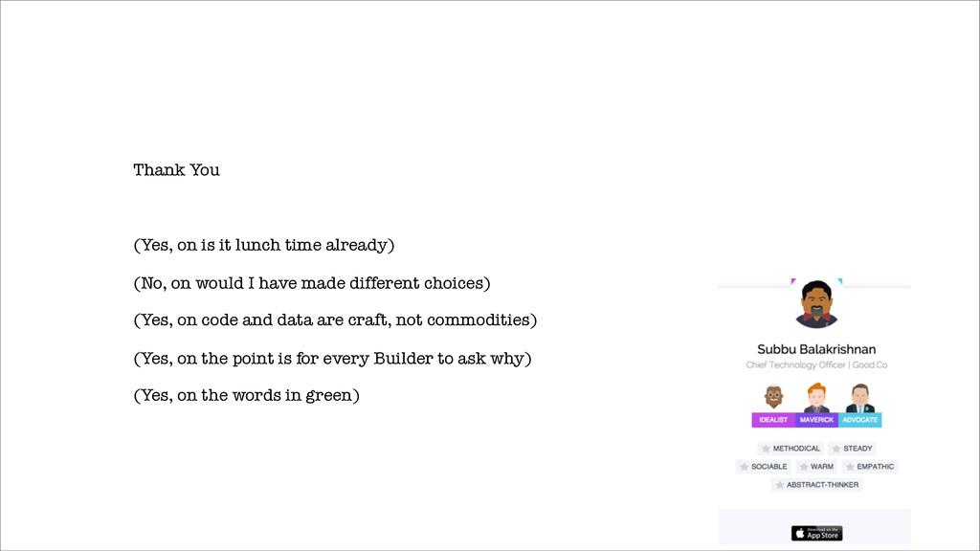Click the star beside ABSTRACT-THINKER
The width and height of the screenshot is (980, 551).
(x=779, y=485)
